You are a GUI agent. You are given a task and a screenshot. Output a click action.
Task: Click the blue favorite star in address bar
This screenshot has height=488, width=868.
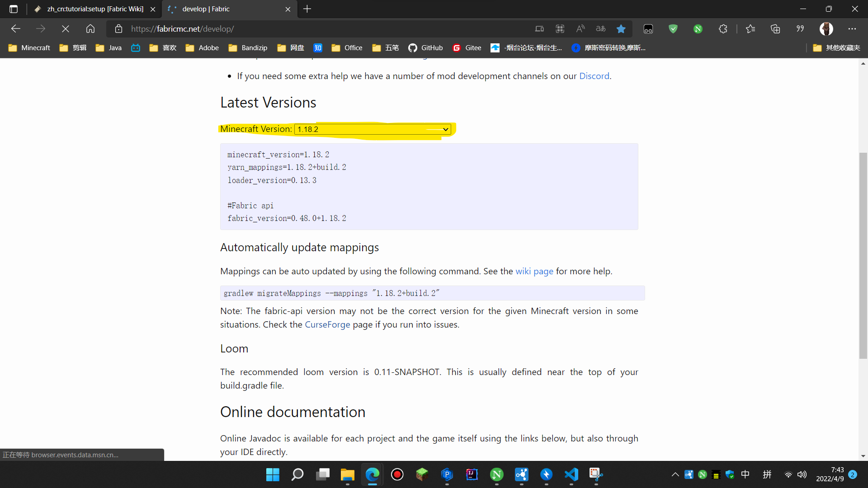point(621,28)
